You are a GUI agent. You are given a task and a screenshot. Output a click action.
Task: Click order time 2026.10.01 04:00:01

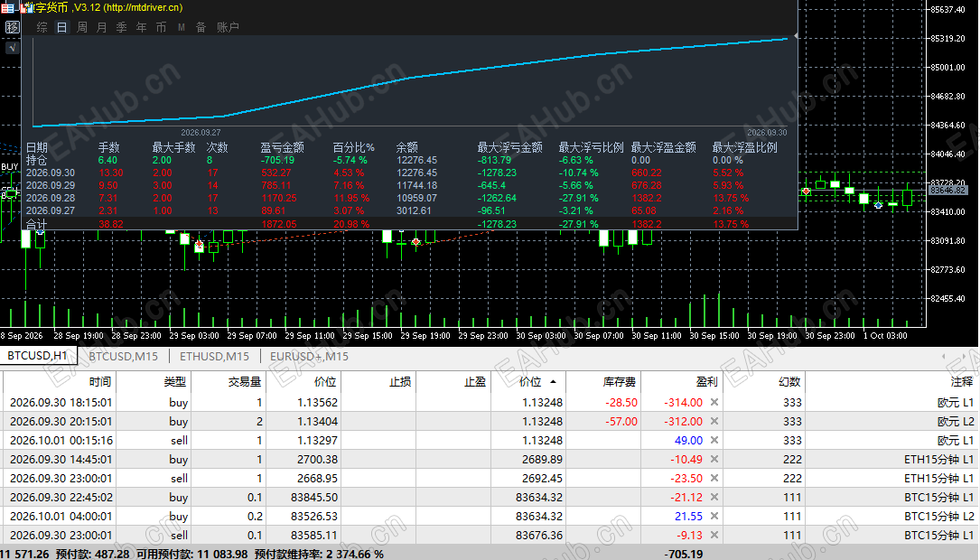pos(61,517)
